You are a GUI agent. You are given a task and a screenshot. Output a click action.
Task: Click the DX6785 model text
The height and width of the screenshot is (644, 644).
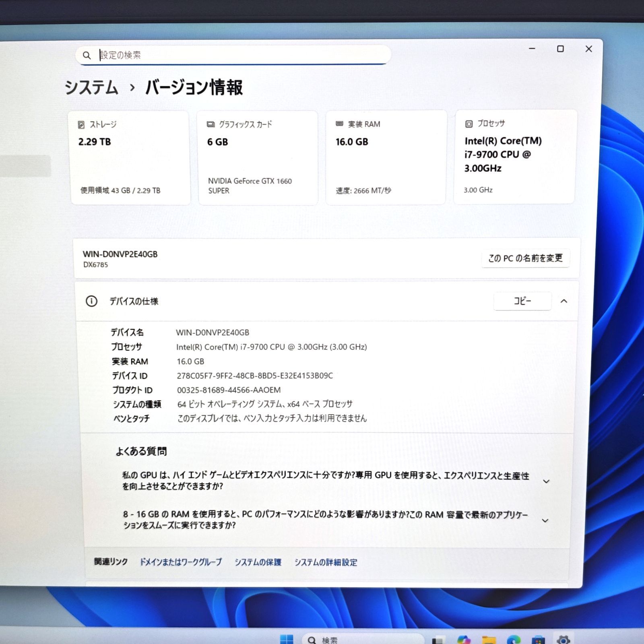95,265
